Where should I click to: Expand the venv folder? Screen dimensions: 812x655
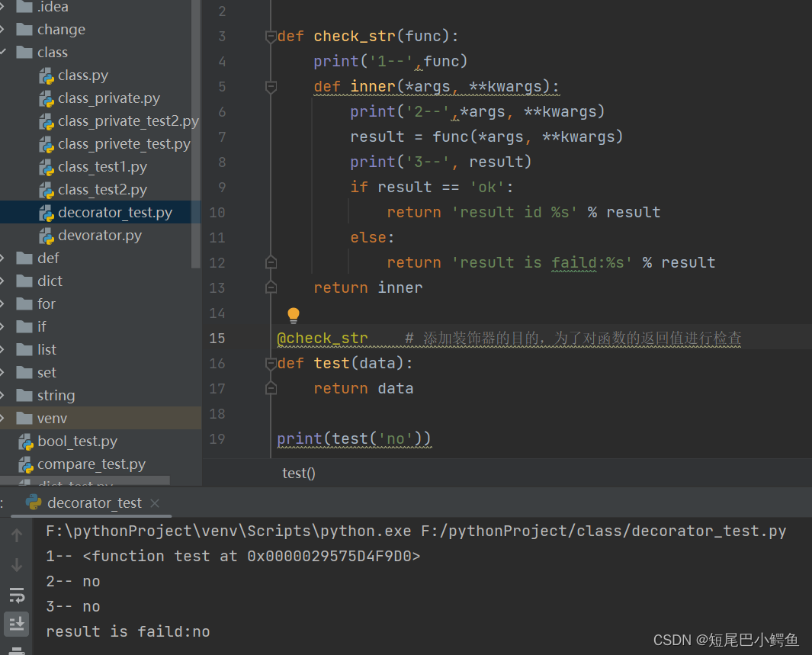coord(2,418)
